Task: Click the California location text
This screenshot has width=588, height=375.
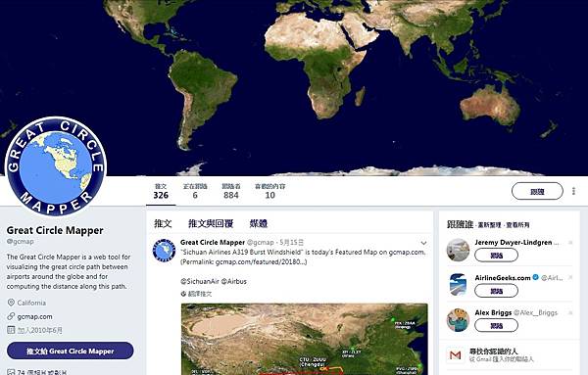Action: click(31, 303)
